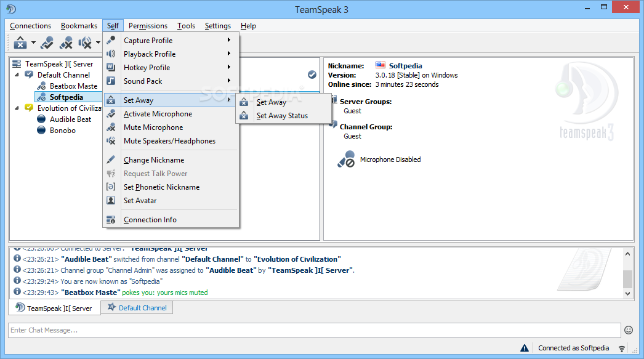Screen dimensions: 644x359
Task: Open the Tools menu
Action: [x=186, y=26]
